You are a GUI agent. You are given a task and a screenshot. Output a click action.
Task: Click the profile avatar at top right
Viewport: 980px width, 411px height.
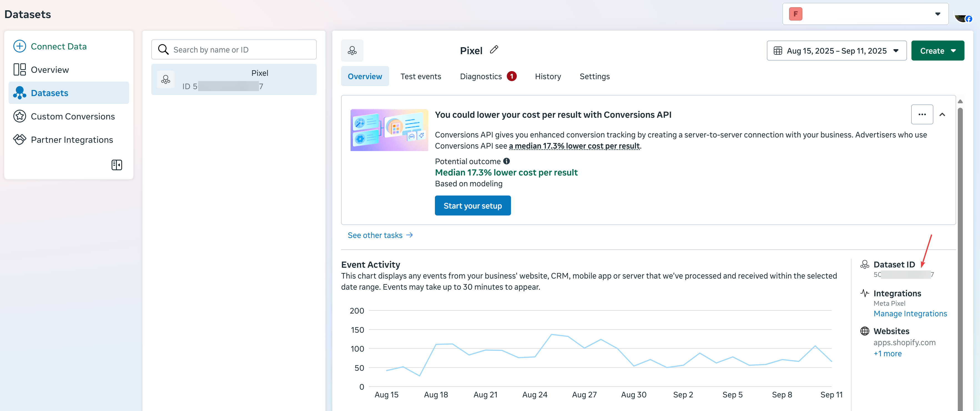coord(963,18)
